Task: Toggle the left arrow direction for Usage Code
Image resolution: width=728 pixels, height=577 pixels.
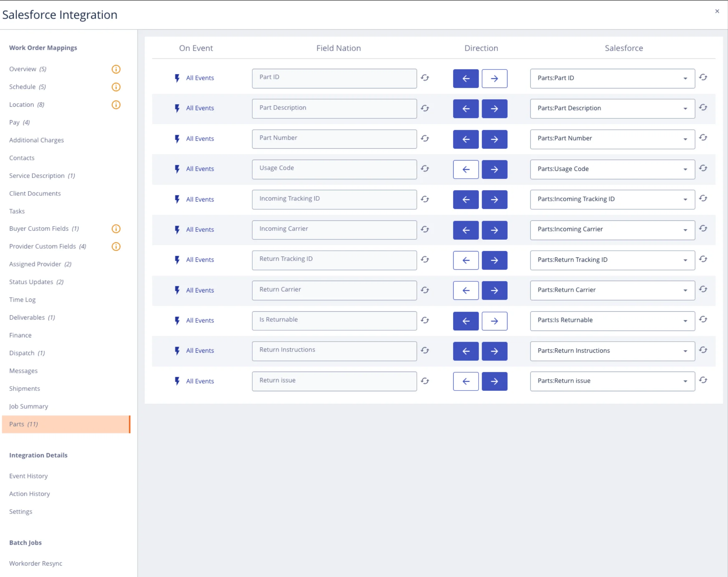Action: [466, 169]
